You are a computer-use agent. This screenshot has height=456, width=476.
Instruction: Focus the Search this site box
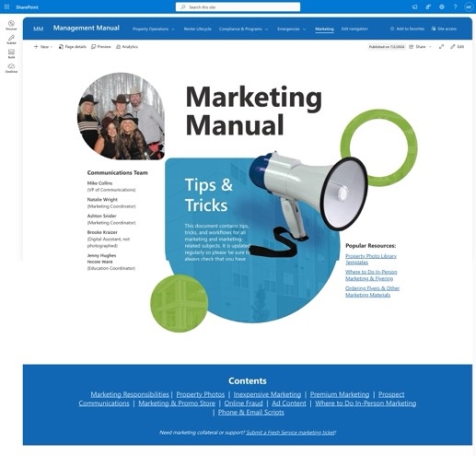click(238, 7)
